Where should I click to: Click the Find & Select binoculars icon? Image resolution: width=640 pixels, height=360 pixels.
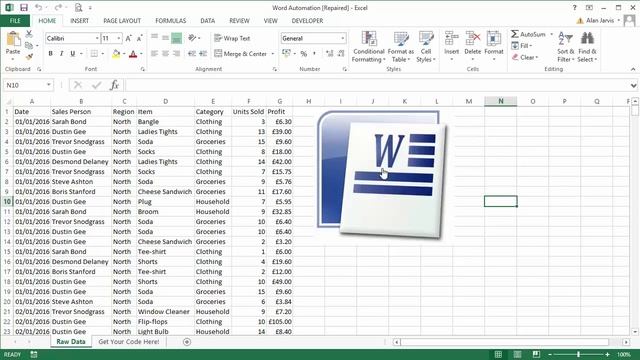point(587,39)
